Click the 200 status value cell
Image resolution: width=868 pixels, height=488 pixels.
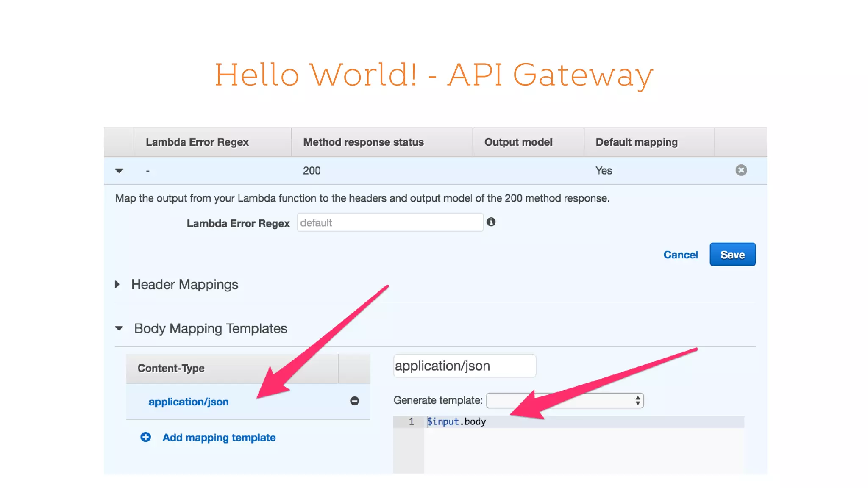312,171
